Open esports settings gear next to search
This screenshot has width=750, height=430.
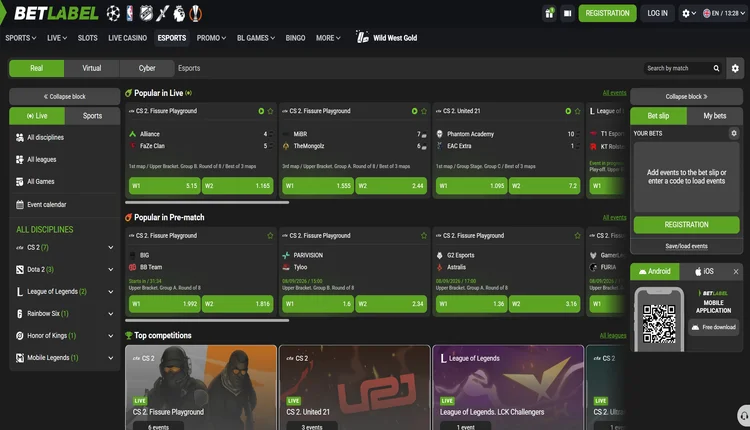735,68
